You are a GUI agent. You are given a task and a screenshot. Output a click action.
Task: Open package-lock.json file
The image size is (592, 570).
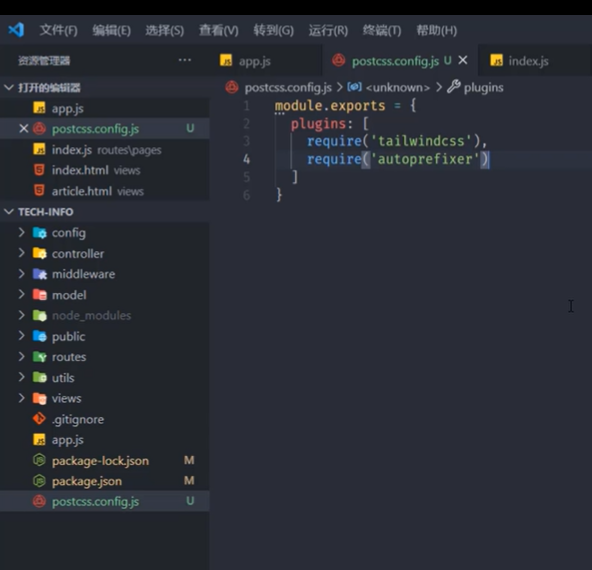(x=105, y=461)
